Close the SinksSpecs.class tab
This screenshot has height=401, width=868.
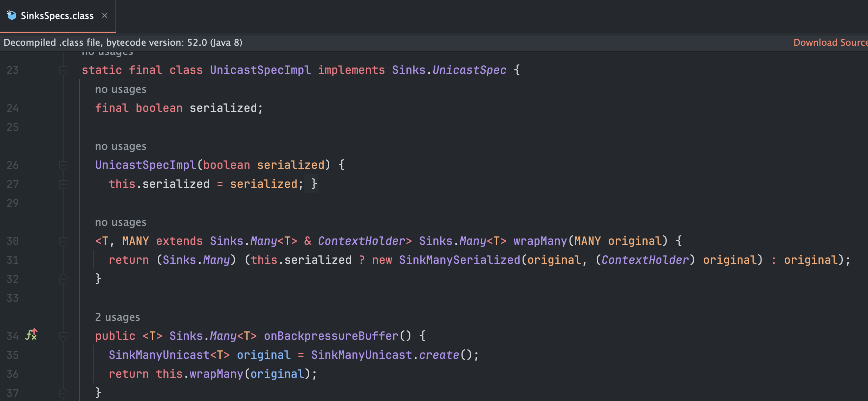click(x=105, y=15)
